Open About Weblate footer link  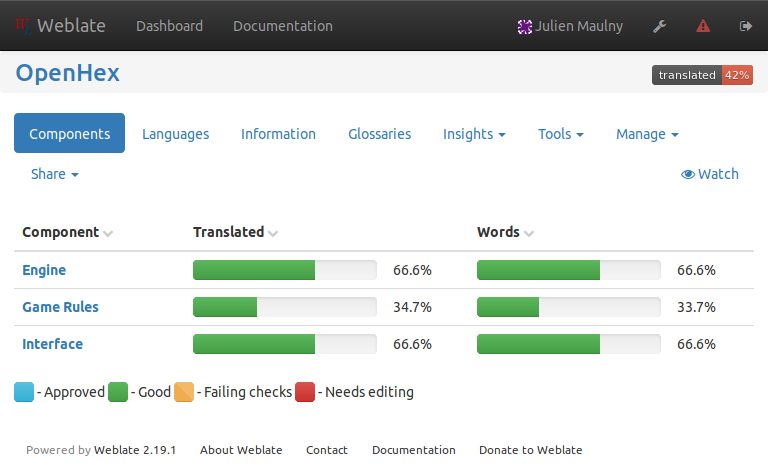coord(241,450)
